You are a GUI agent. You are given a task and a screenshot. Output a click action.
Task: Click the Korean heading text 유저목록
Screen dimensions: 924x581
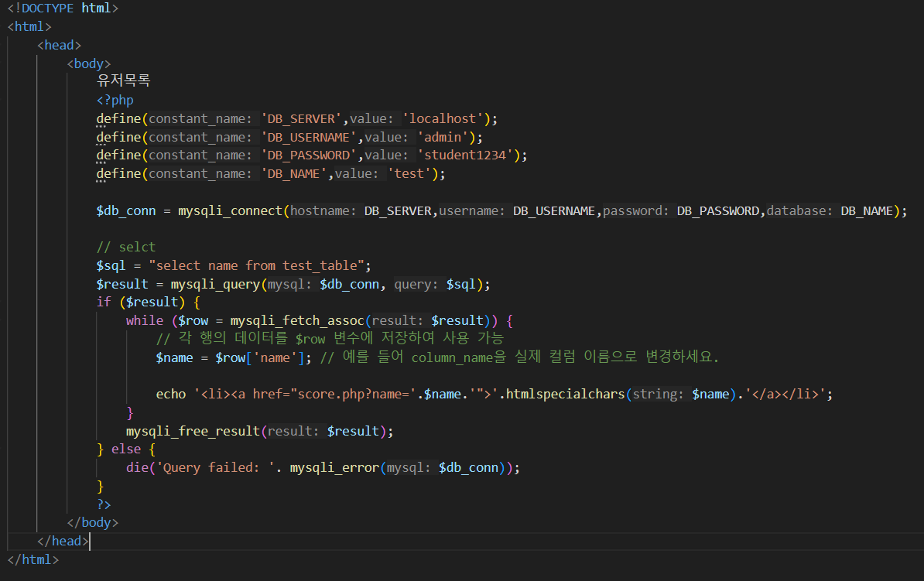tap(124, 80)
